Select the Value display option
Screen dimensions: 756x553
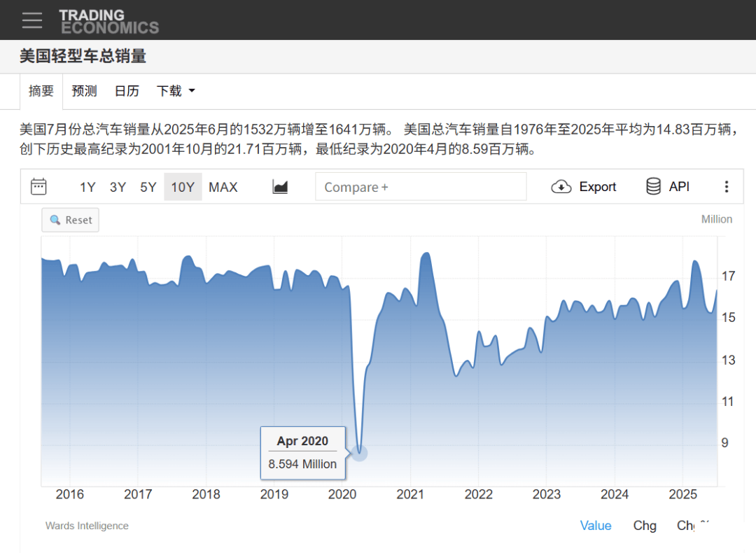(596, 526)
